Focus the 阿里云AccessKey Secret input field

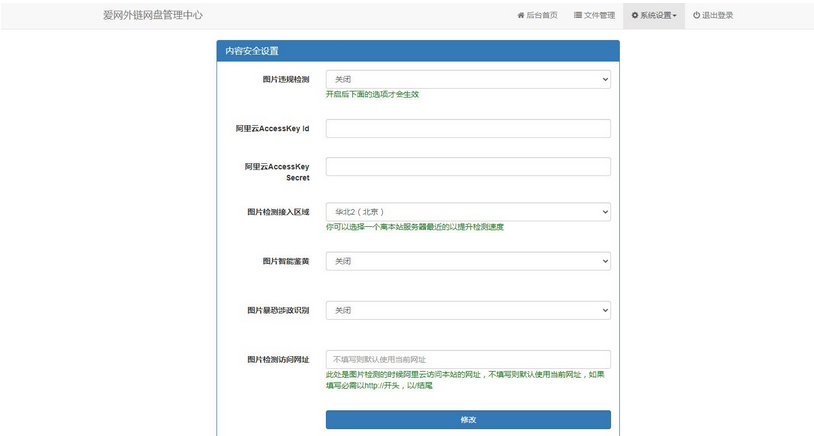468,167
